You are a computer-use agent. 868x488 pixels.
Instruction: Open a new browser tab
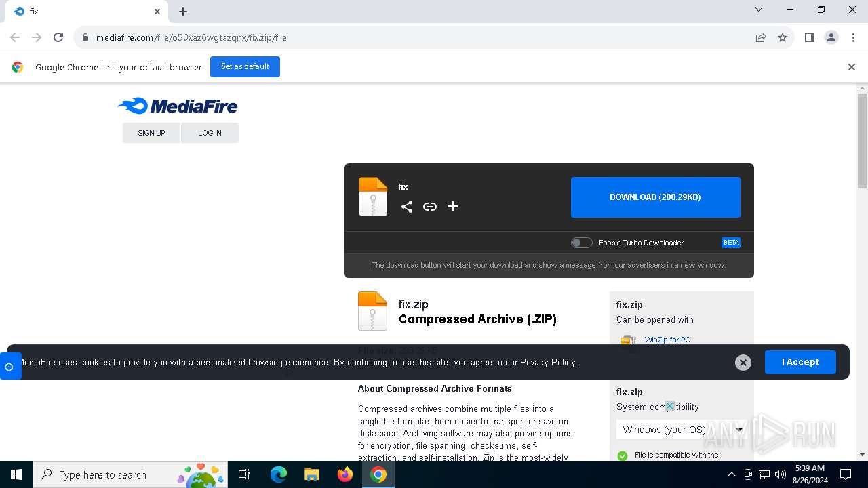(183, 12)
